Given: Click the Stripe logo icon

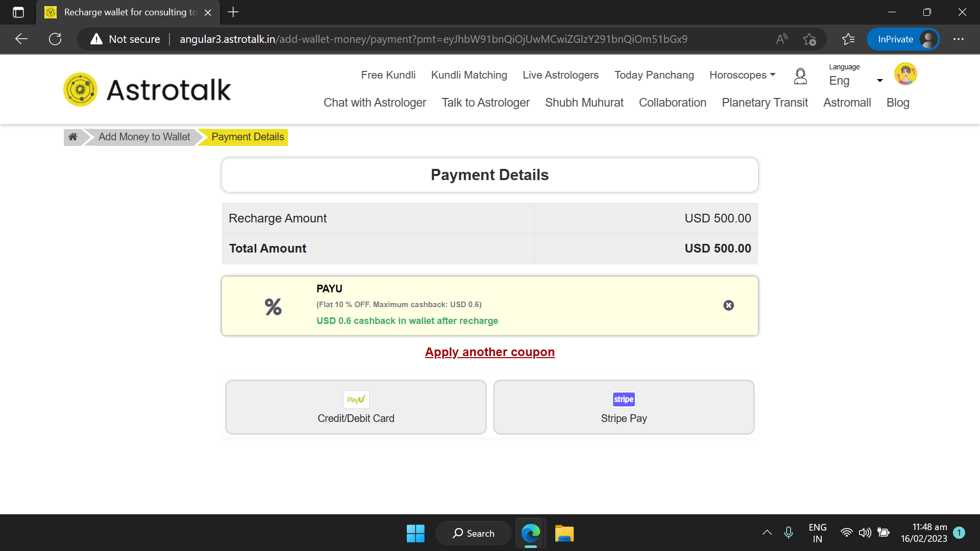Looking at the screenshot, I should (x=624, y=399).
